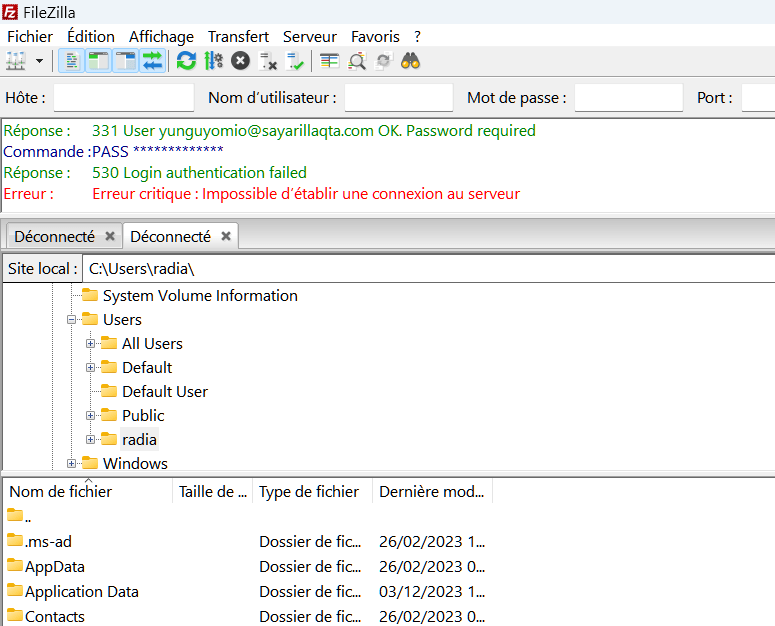This screenshot has height=626, width=775.
Task: Toggle message log display
Action: point(72,61)
